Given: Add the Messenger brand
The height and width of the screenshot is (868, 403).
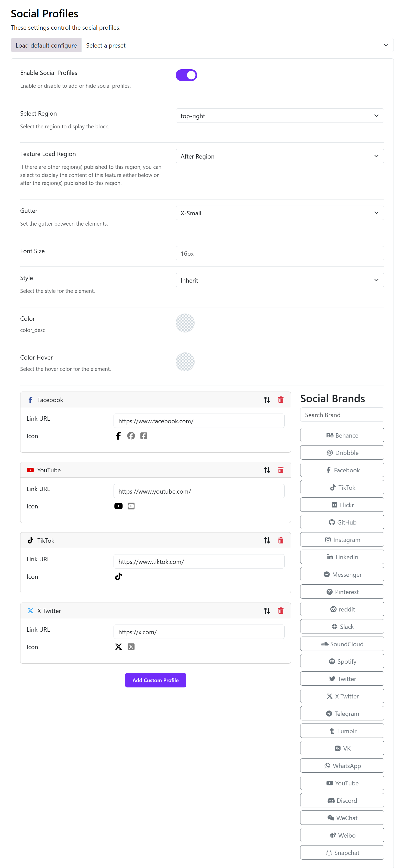Looking at the screenshot, I should [342, 574].
